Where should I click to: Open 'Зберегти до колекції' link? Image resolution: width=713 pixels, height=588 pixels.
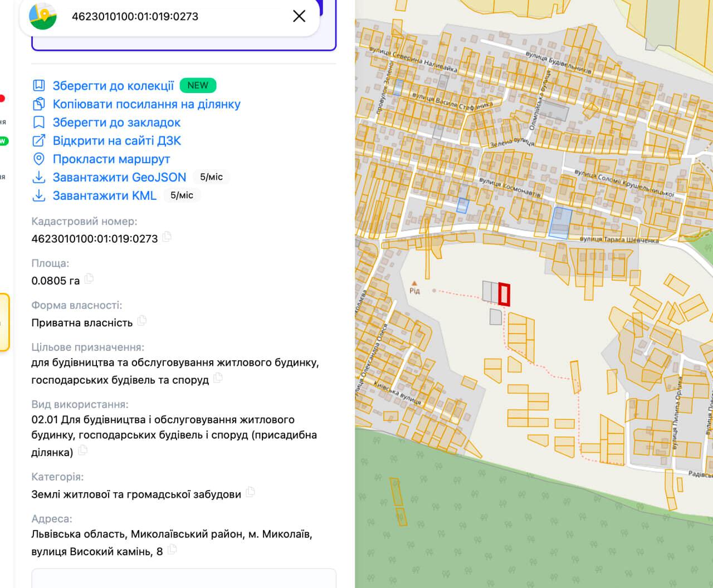click(113, 86)
